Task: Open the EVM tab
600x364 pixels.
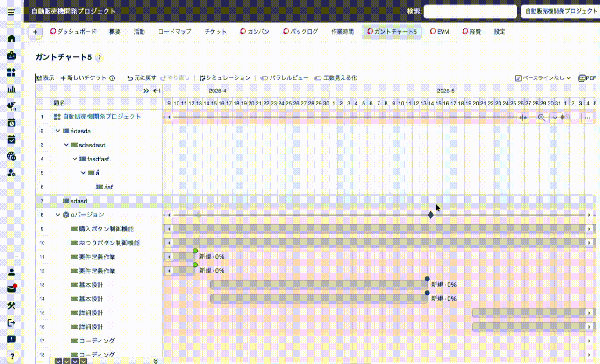Action: pyautogui.click(x=440, y=32)
